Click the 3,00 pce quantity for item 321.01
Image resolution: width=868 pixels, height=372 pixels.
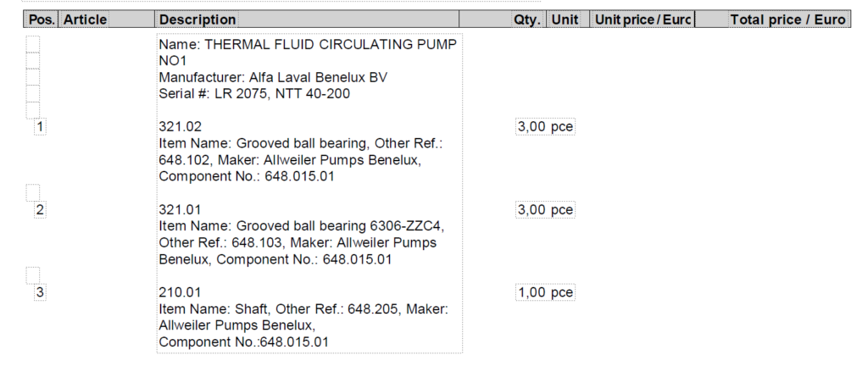coord(545,210)
